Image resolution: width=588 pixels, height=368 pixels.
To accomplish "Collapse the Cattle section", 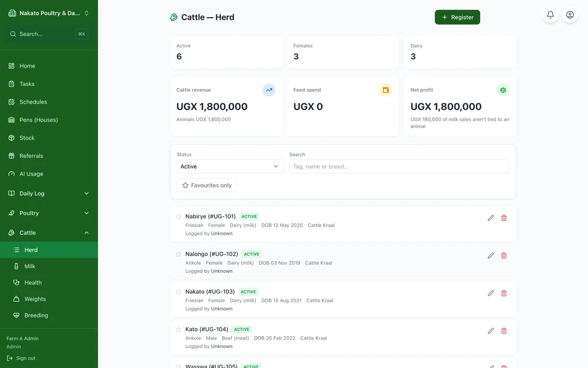I will coord(49,233).
